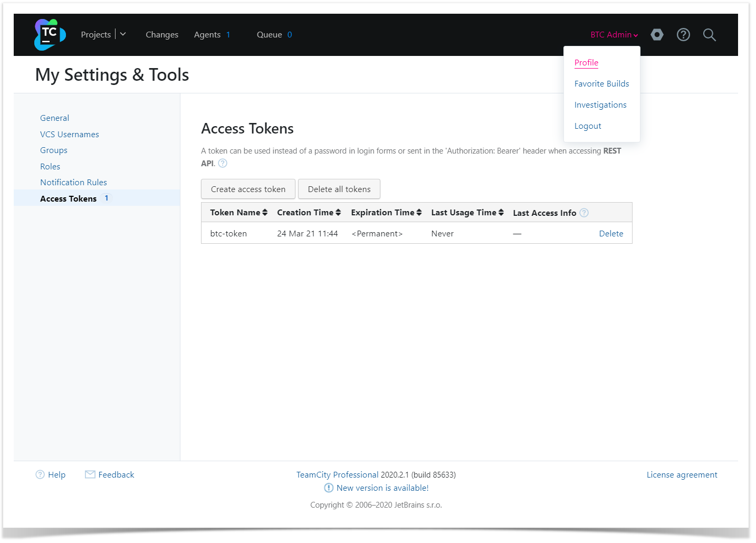Image resolution: width=756 pixels, height=543 pixels.
Task: Click TeamCity Professional link
Action: 337,474
